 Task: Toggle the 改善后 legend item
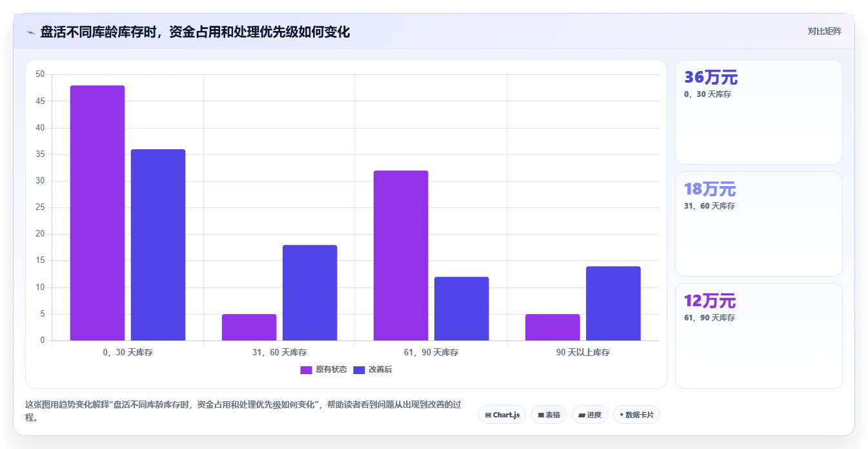(x=372, y=370)
